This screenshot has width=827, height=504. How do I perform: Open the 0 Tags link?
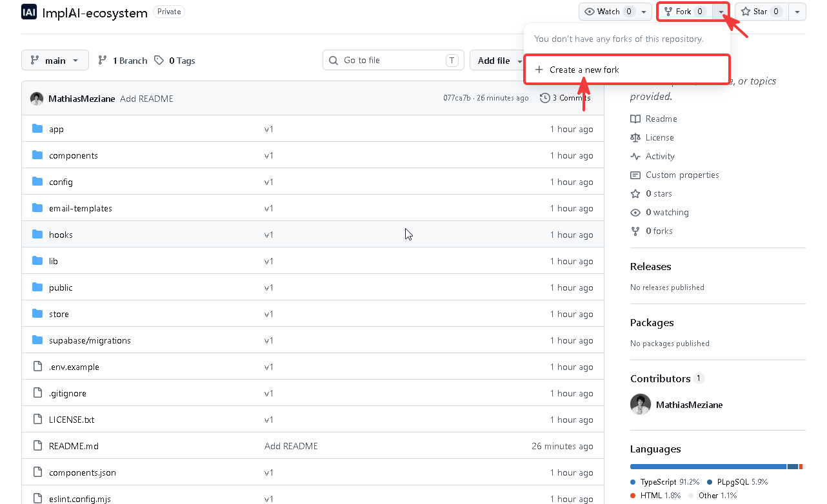[174, 61]
